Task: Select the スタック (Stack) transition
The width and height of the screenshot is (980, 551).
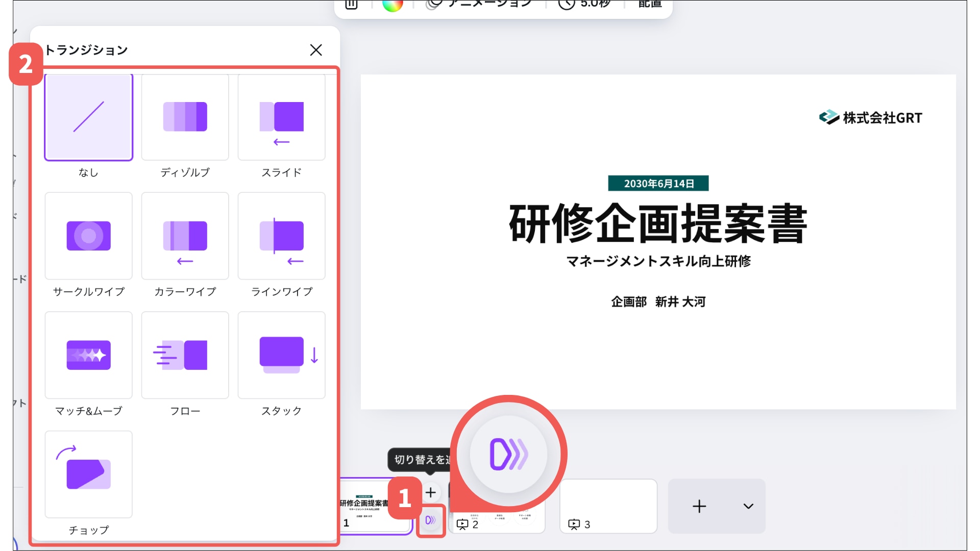Action: coord(281,355)
